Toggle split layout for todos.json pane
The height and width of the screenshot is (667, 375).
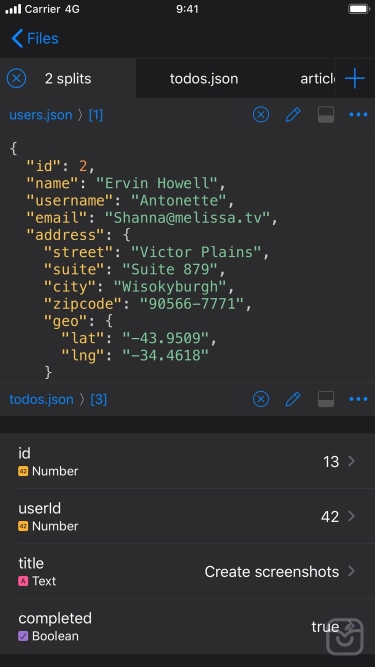pos(326,399)
